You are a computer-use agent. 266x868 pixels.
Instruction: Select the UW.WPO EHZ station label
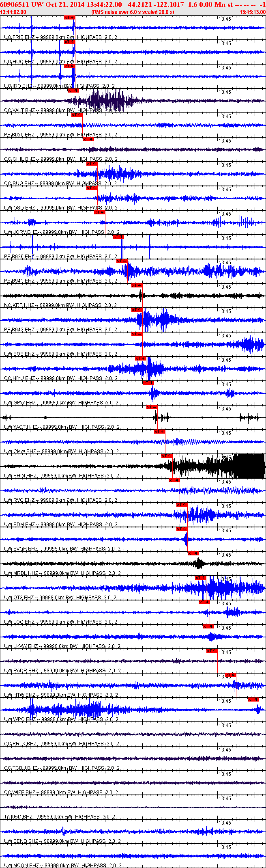60,719
